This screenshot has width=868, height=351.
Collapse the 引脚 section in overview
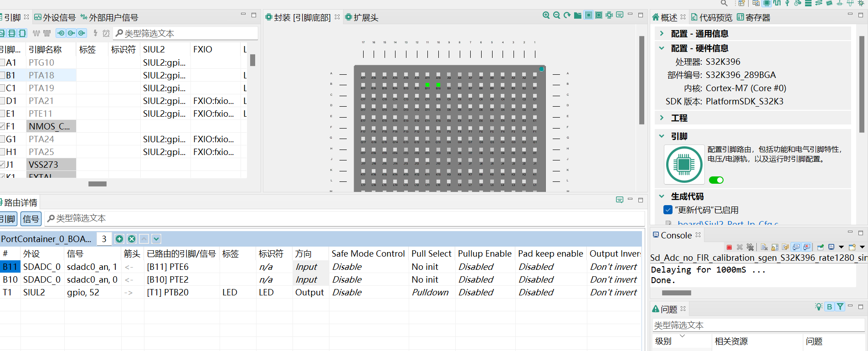click(x=662, y=136)
